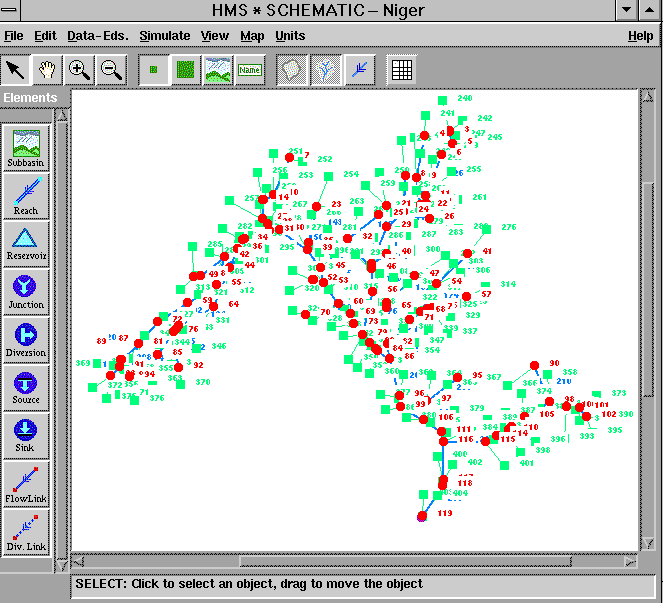Open the Data-Eds. menu
This screenshot has height=603, width=663.
(97, 36)
